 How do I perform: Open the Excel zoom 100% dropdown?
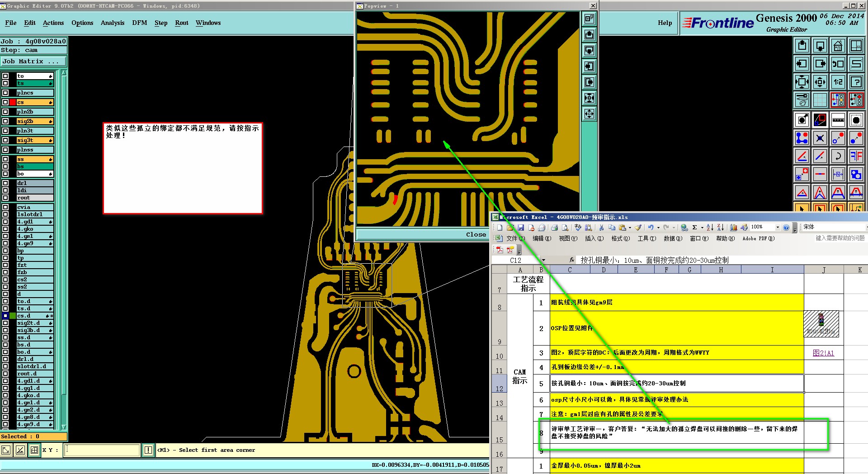pyautogui.click(x=778, y=228)
